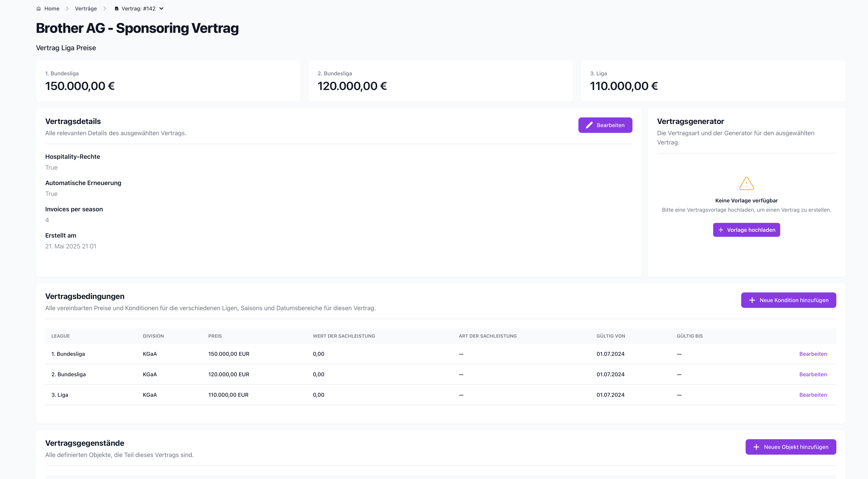Expand the Vertrag #142 dropdown chevron
868x479 pixels.
pos(161,8)
